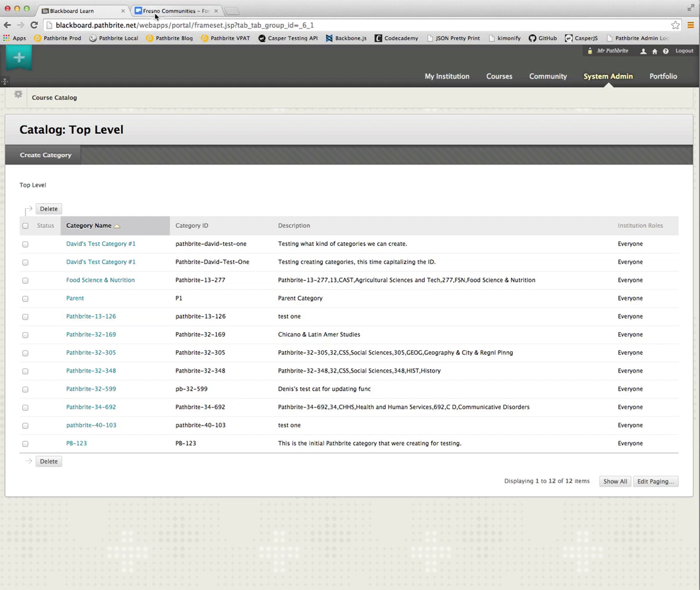Open the PB-123 category link

click(x=76, y=443)
